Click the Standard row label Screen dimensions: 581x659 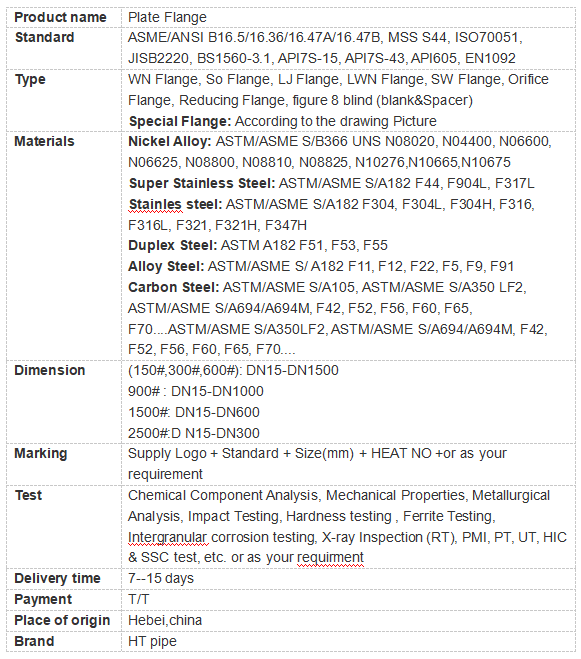45,37
